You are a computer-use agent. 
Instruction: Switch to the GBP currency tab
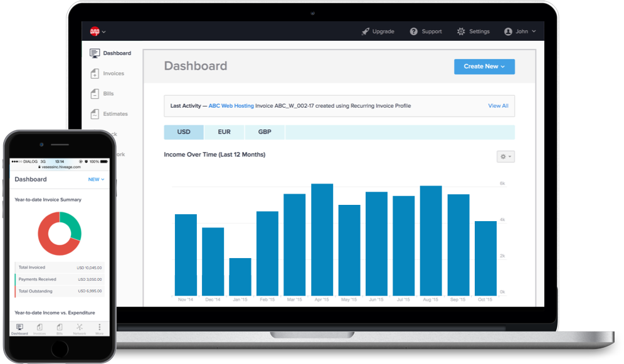(x=265, y=132)
